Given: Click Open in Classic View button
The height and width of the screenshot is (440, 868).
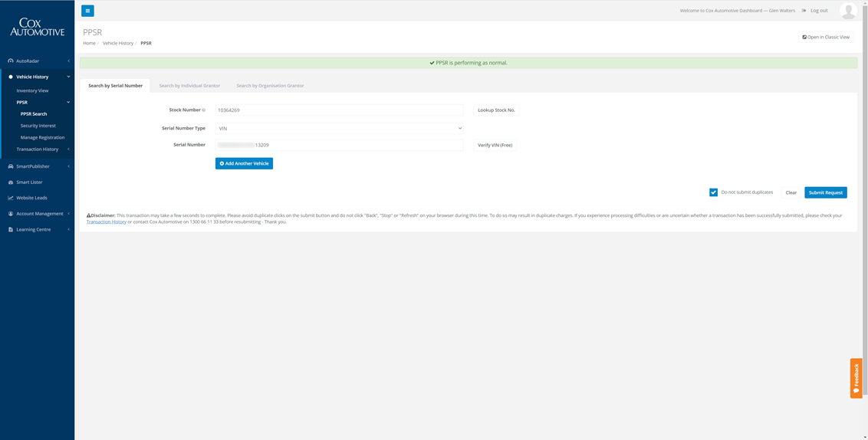Looking at the screenshot, I should tap(825, 37).
